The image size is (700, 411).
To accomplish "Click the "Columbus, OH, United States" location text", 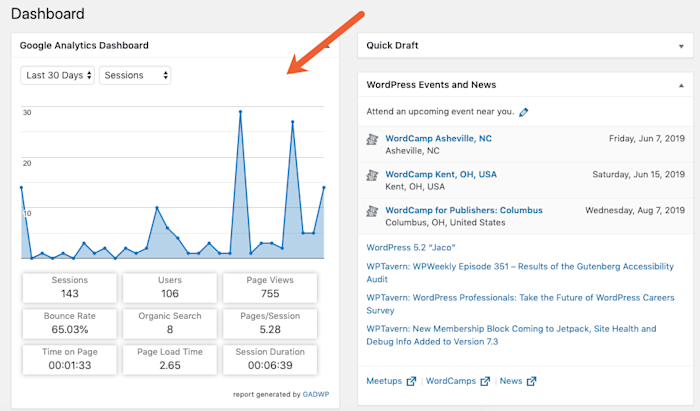I will tap(445, 222).
